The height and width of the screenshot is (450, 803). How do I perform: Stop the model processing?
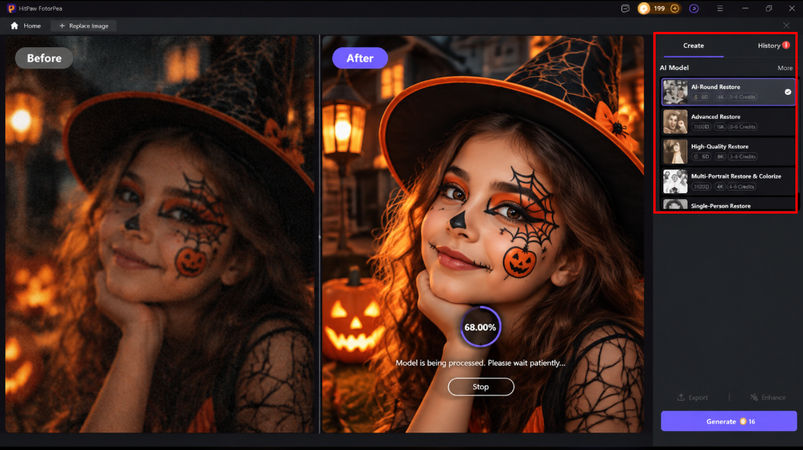click(480, 387)
